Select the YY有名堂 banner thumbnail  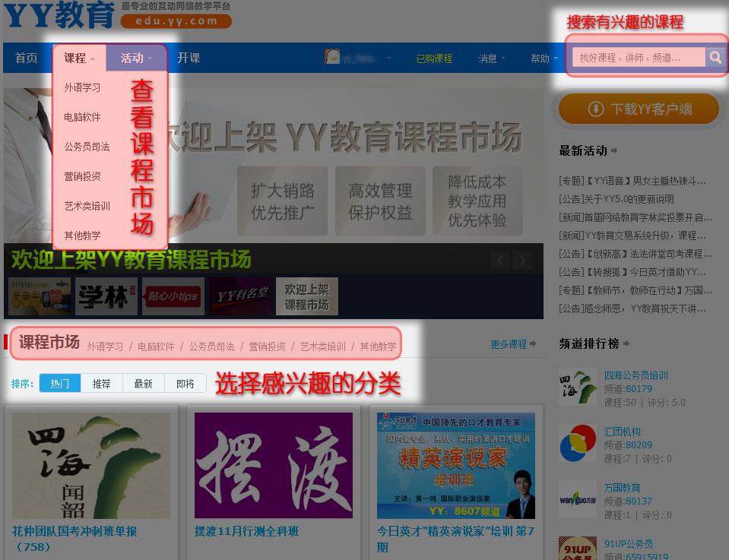(240, 296)
